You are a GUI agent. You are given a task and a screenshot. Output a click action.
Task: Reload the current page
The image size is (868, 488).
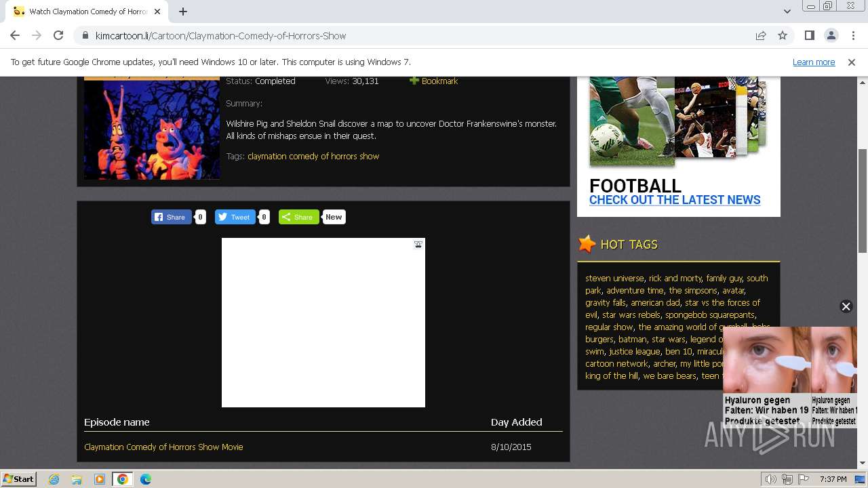(x=58, y=35)
